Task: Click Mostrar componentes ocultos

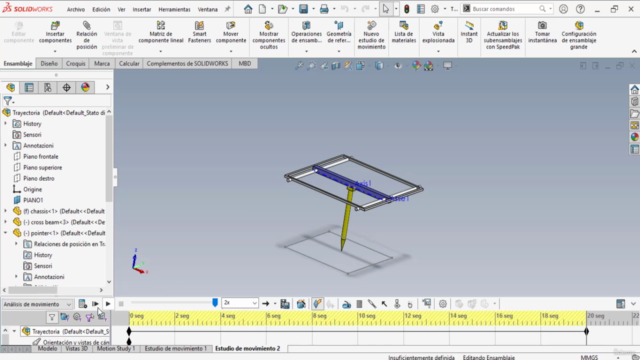Action: [269, 35]
